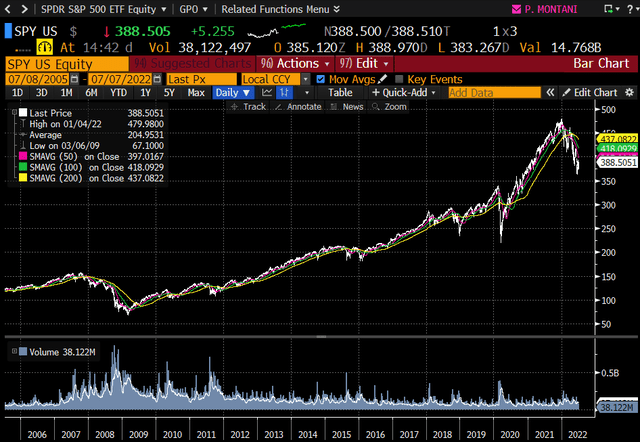
Task: Select the 3D time range
Action: click(x=41, y=93)
